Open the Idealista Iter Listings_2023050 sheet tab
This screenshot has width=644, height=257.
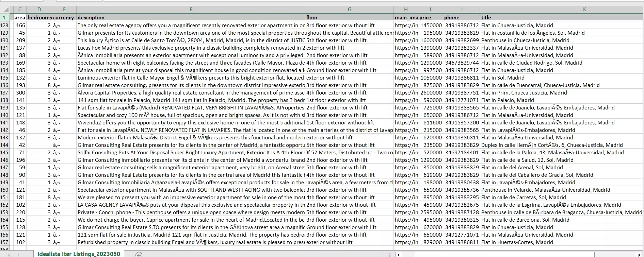coord(79,254)
